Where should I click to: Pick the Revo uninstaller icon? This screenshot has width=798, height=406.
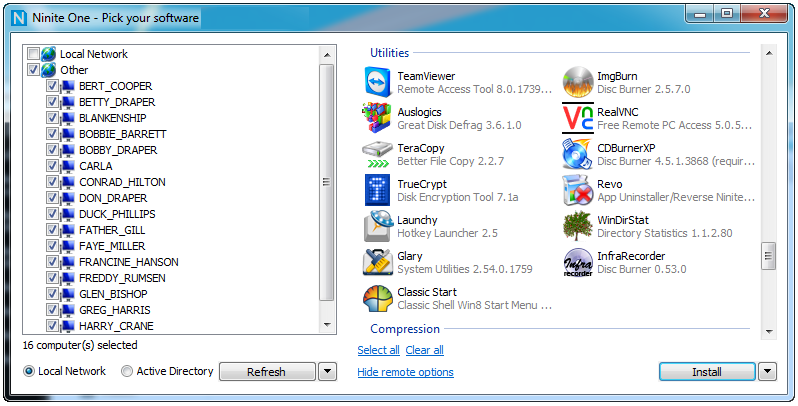578,190
